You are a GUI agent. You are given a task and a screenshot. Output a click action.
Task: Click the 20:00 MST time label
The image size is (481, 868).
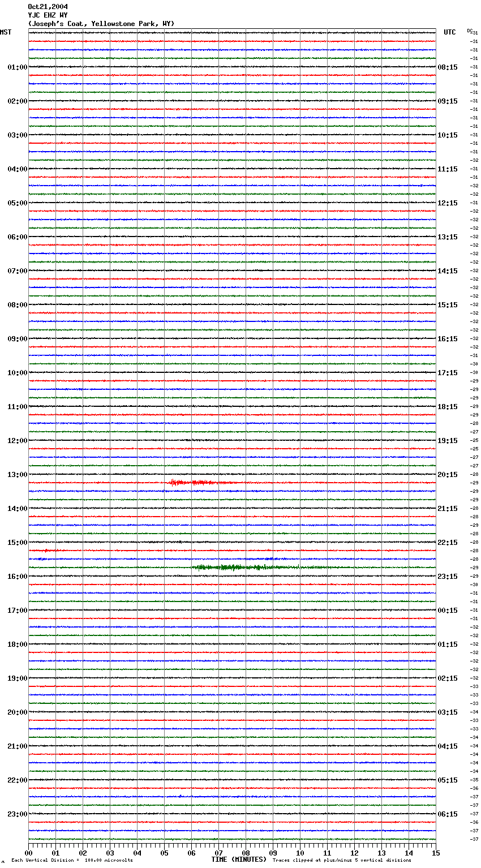point(18,712)
